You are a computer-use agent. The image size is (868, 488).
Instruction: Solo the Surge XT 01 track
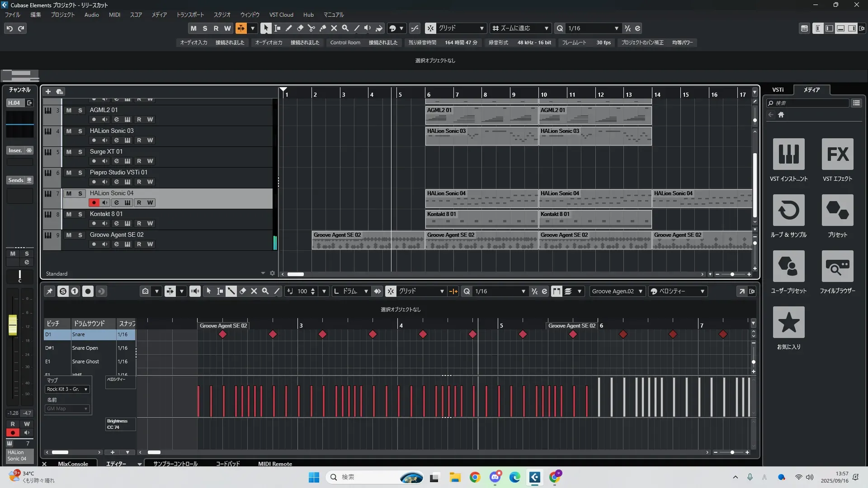80,152
